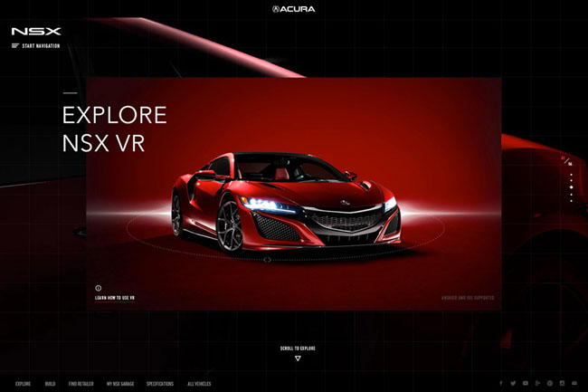
Task: Select the first slide pagination dot
Action: 571,175
